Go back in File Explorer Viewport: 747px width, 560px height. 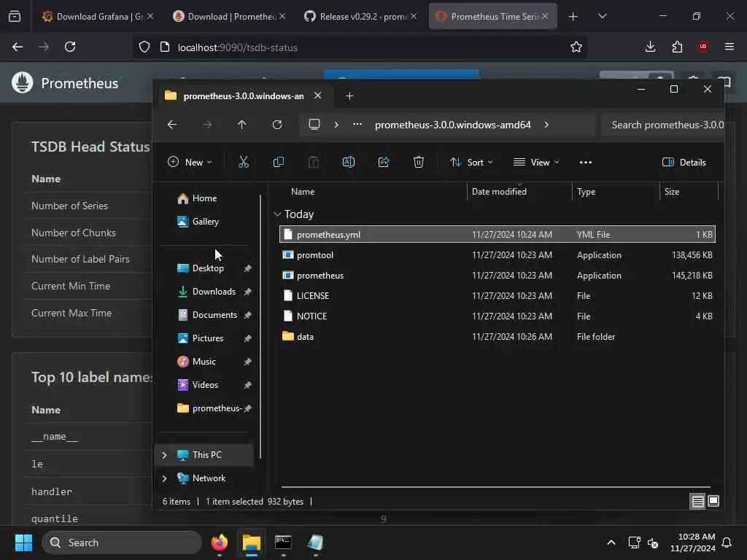(x=172, y=125)
